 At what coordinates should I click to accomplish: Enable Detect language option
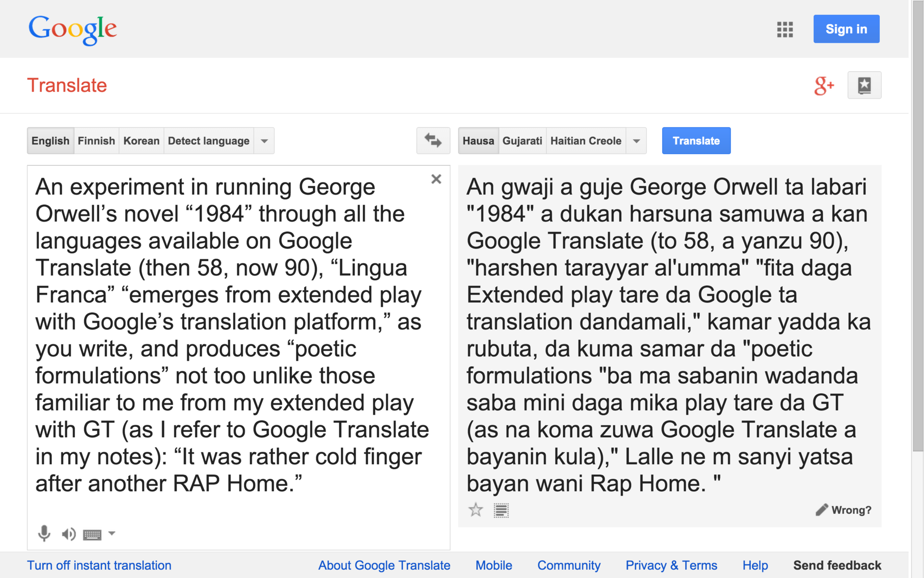(208, 141)
